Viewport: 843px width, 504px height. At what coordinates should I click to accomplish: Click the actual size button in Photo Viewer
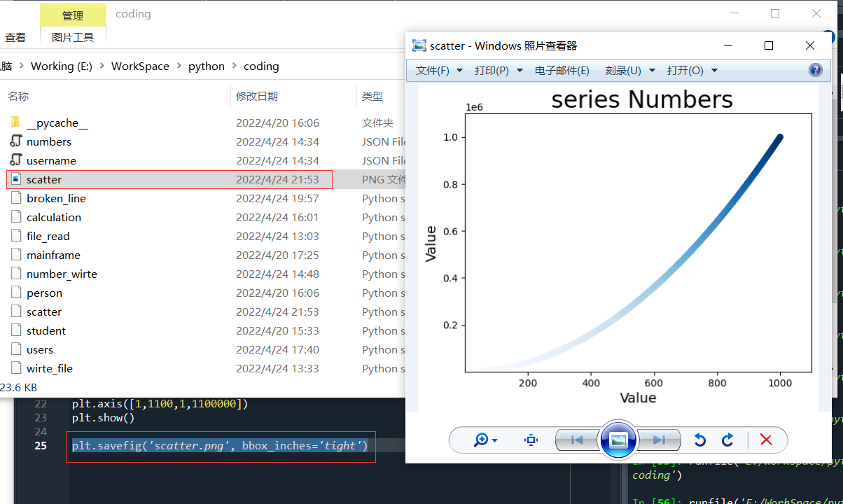531,440
